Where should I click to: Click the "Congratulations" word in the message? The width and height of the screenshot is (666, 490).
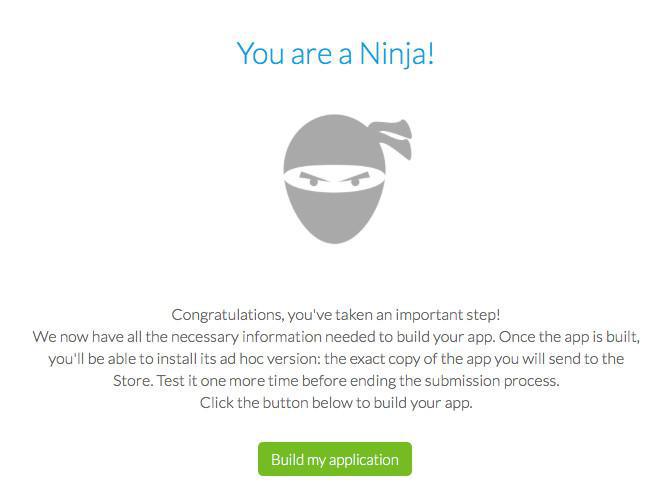[x=228, y=314]
